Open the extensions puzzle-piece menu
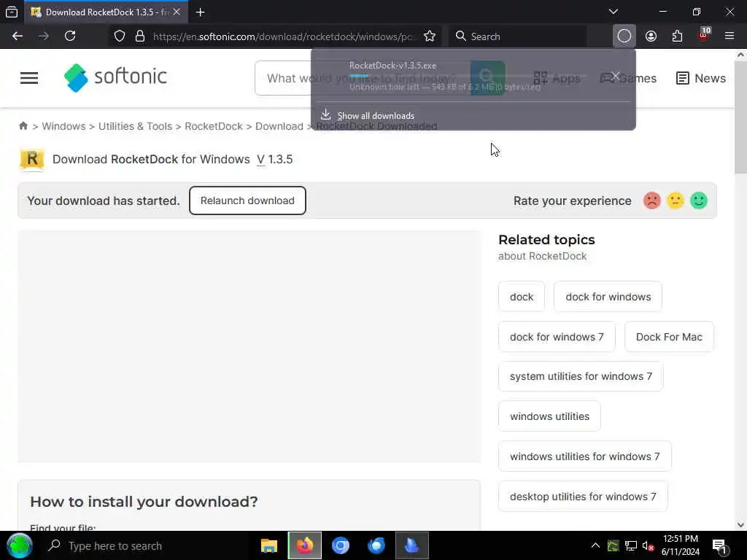The image size is (747, 560). 677,36
